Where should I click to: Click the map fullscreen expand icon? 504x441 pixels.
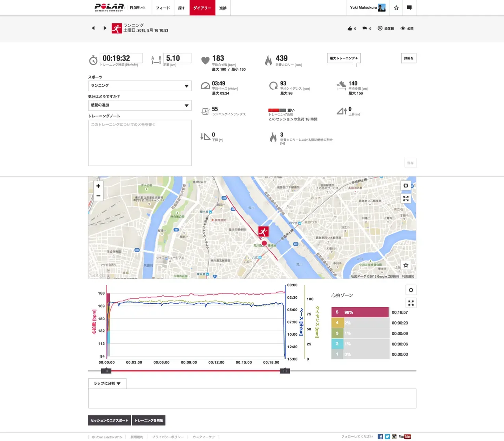pos(406,198)
